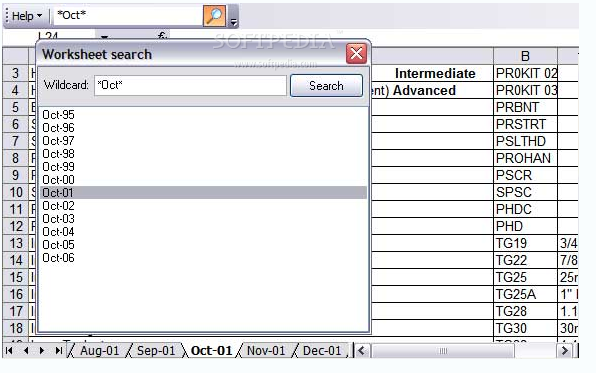This screenshot has width=596, height=373.
Task: Click cell containing TG28
Action: (x=525, y=311)
